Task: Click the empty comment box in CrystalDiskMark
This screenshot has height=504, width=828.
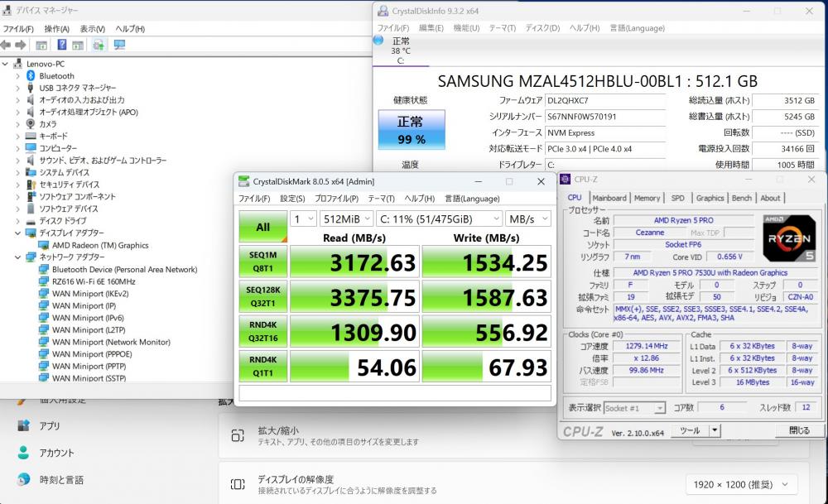Action: coord(395,393)
